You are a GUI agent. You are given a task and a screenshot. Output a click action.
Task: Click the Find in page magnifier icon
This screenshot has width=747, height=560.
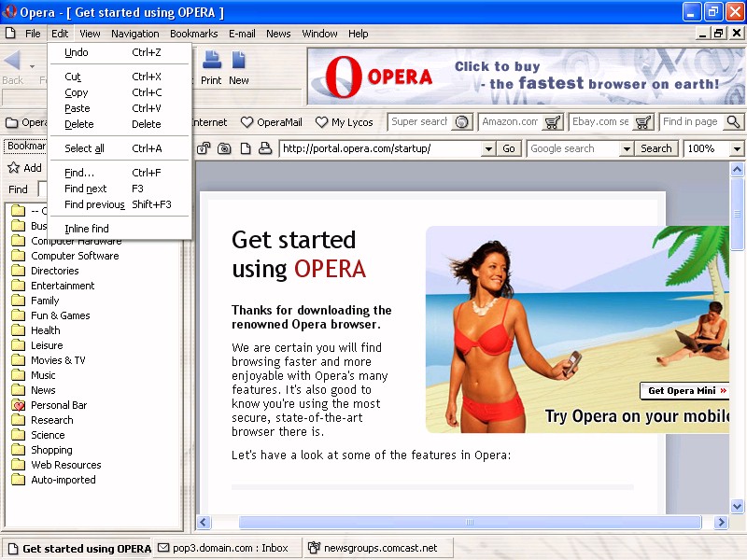point(733,122)
